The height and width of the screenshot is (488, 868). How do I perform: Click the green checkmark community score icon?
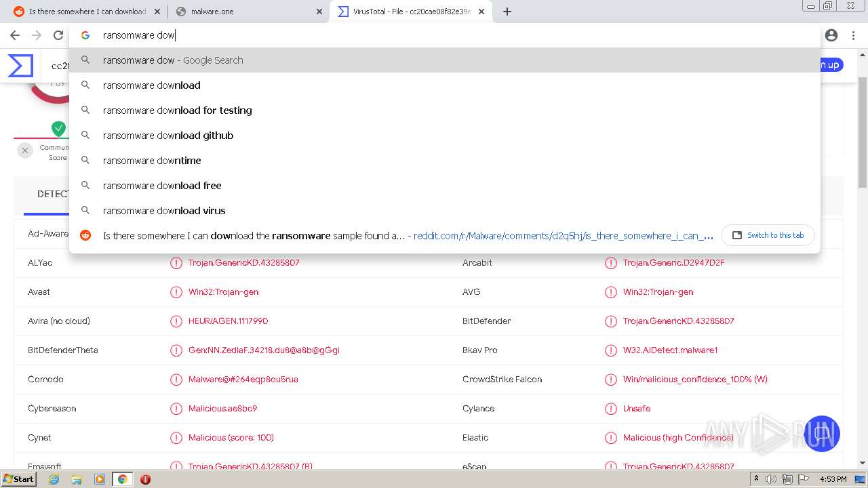tap(59, 128)
